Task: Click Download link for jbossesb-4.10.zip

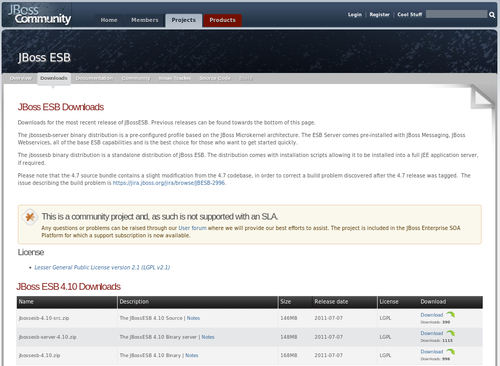Action: (x=432, y=352)
